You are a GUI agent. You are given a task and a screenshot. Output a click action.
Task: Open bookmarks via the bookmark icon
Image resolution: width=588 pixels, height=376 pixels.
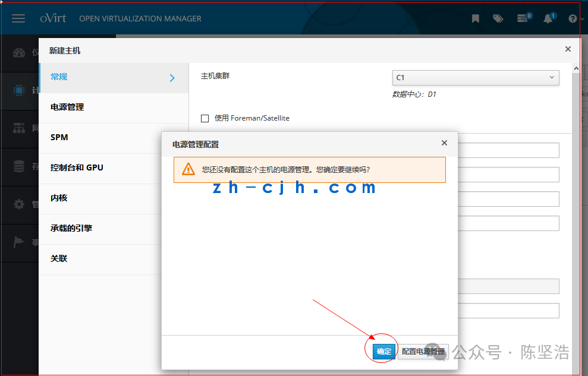(476, 18)
